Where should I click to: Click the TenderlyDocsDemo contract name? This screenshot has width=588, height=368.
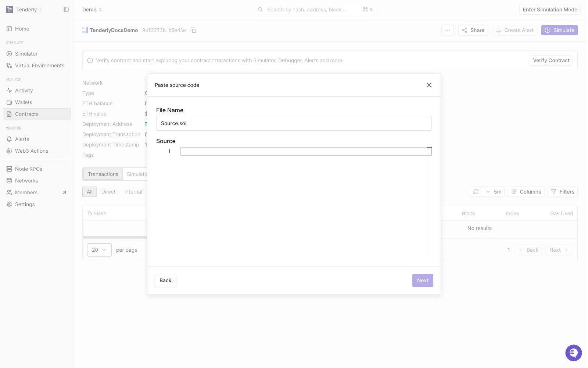pyautogui.click(x=114, y=30)
